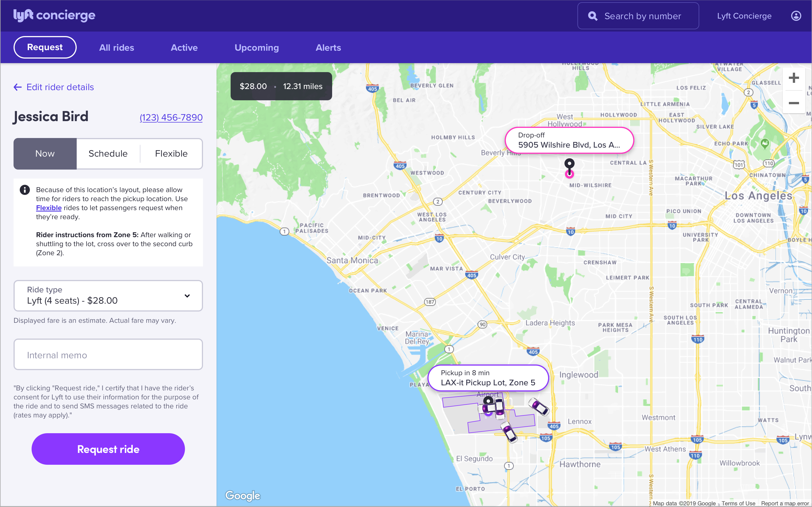Switch to the Upcoming tab
Viewport: 812px width, 507px height.
pyautogui.click(x=256, y=47)
